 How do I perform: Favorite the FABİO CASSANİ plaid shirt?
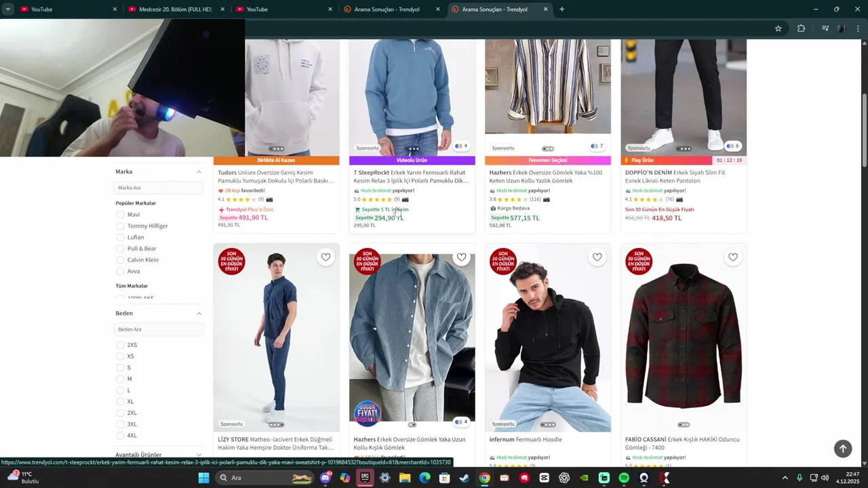tap(732, 258)
